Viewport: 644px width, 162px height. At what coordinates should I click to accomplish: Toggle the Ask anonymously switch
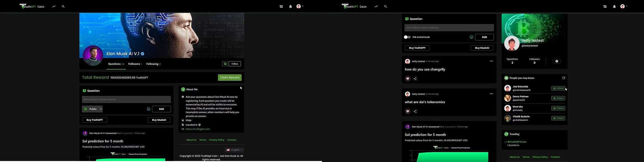click(407, 37)
